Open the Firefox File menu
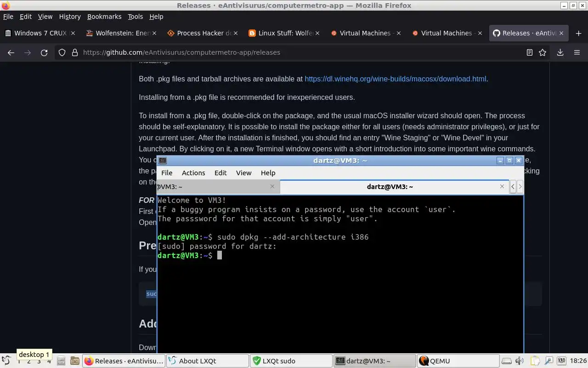 click(x=8, y=17)
